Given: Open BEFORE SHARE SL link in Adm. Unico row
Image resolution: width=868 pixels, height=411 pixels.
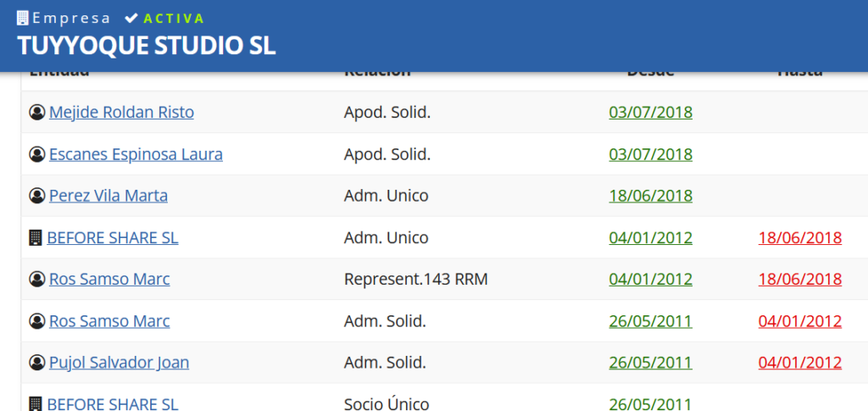Looking at the screenshot, I should point(113,238).
